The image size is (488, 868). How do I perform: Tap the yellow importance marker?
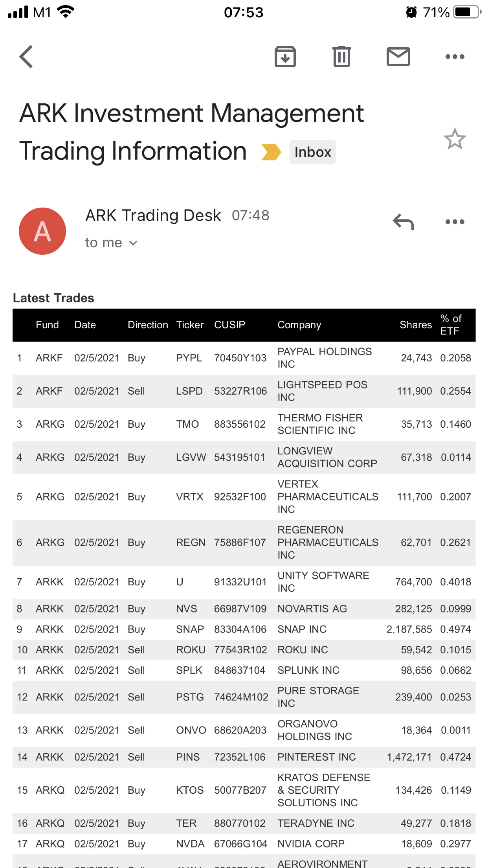point(271,152)
